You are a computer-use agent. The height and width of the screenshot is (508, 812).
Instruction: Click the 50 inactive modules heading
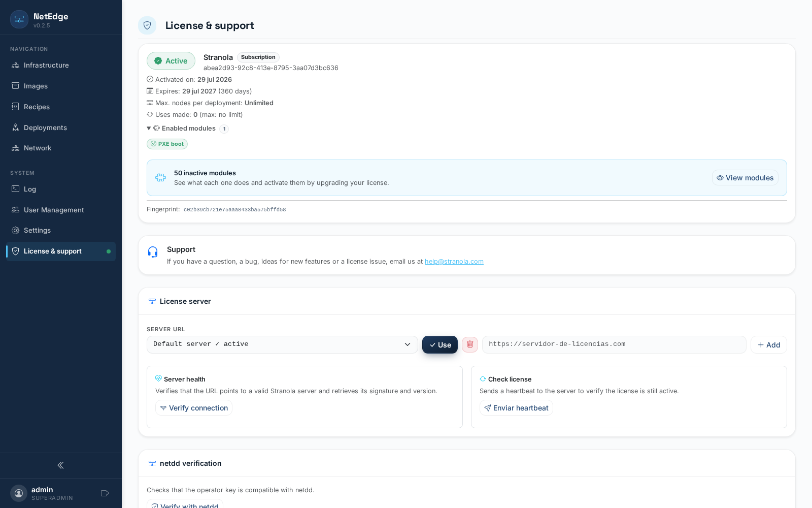205,173
